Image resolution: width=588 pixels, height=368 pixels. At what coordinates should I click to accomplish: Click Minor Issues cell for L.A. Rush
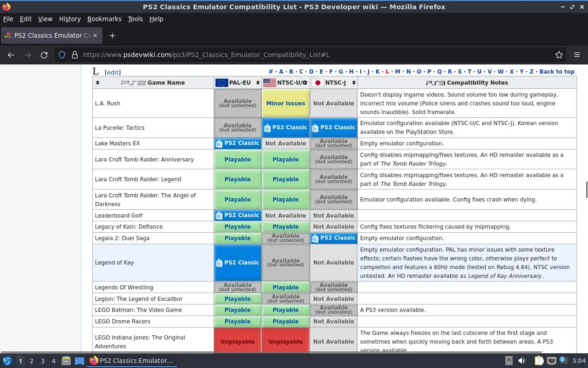click(x=286, y=103)
